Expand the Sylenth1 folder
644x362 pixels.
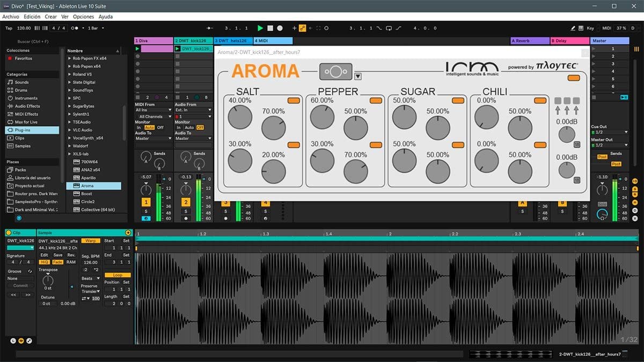(70, 114)
